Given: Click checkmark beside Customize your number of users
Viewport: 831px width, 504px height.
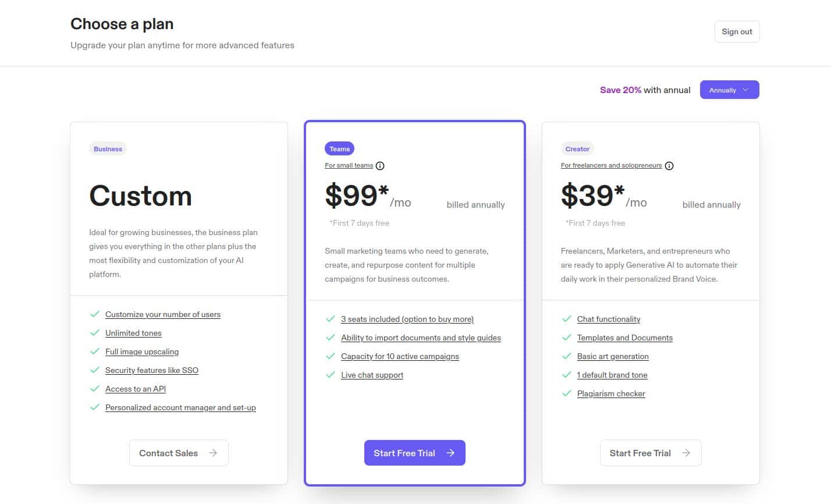Looking at the screenshot, I should click(x=95, y=314).
